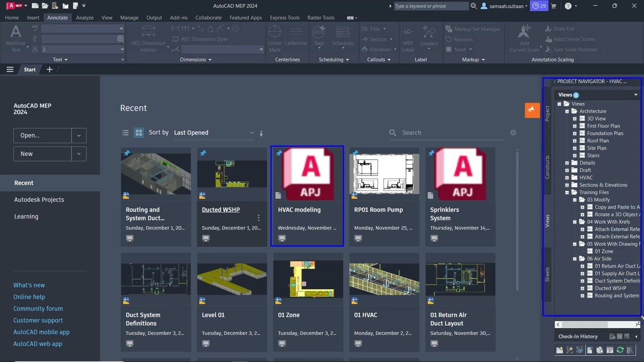Expand the HVAC folder in Views tree
The width and height of the screenshot is (644, 362).
tap(567, 177)
